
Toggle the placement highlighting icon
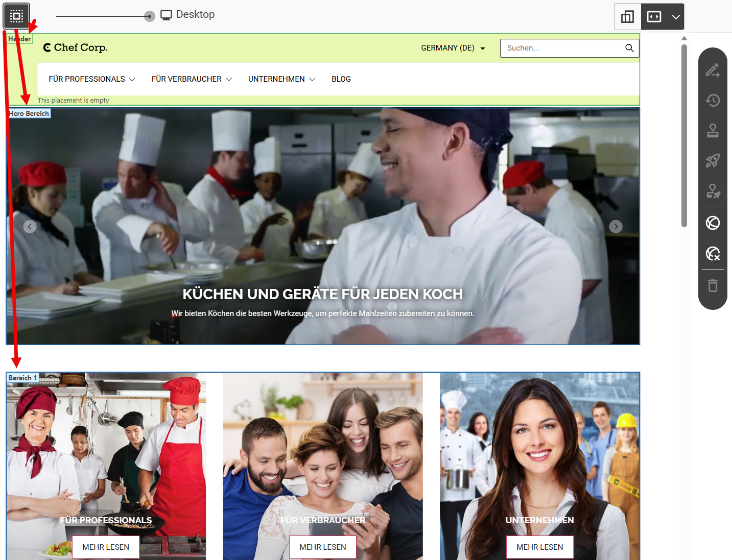click(16, 16)
